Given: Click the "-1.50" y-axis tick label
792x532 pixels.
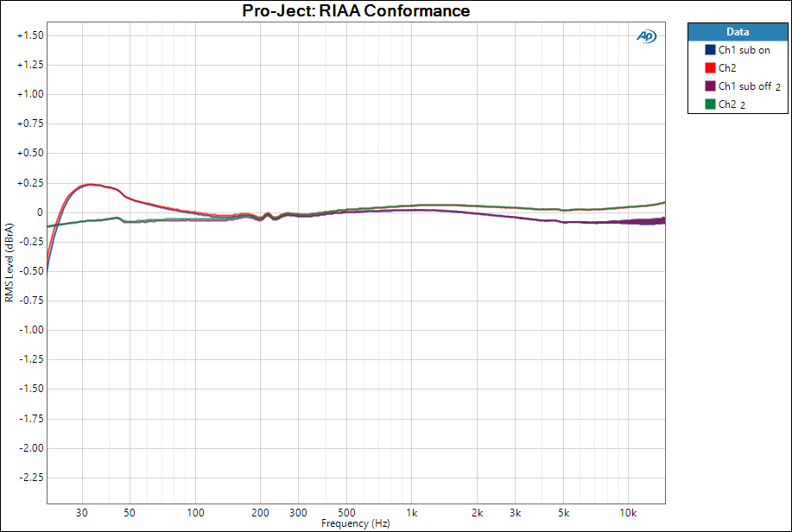Looking at the screenshot, I should pyautogui.click(x=31, y=389).
